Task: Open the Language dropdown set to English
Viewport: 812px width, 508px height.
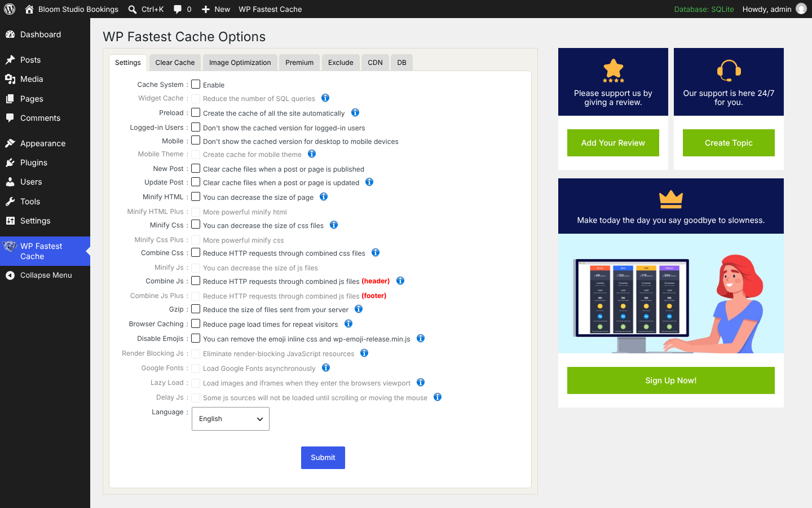Action: [231, 419]
